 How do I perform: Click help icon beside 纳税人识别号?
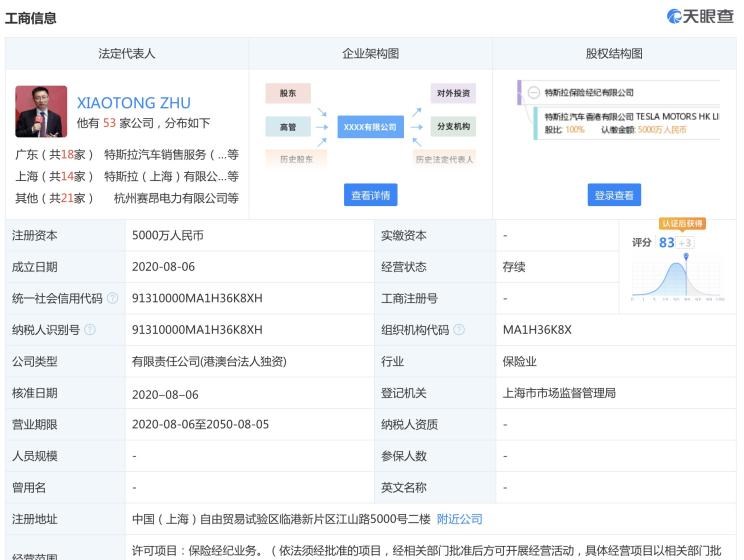click(x=90, y=330)
